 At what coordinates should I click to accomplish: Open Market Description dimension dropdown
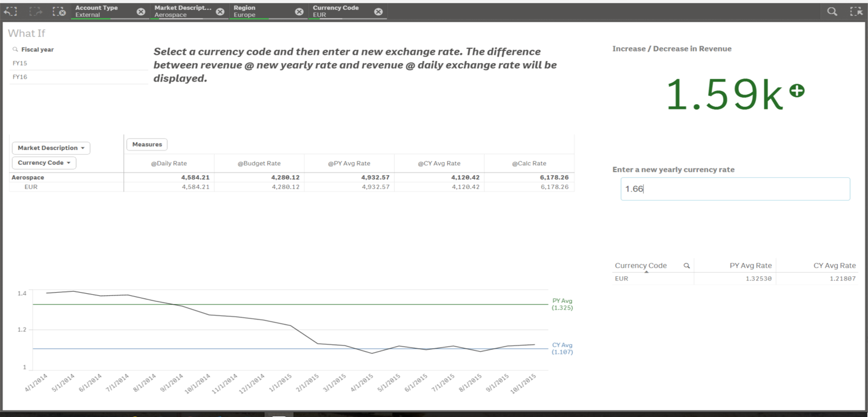tap(51, 148)
